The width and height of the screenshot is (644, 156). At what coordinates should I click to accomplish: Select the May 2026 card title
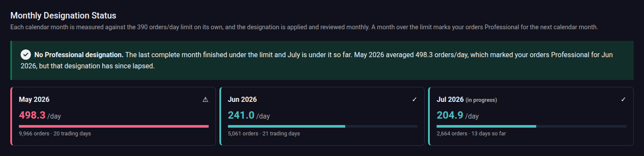click(34, 100)
